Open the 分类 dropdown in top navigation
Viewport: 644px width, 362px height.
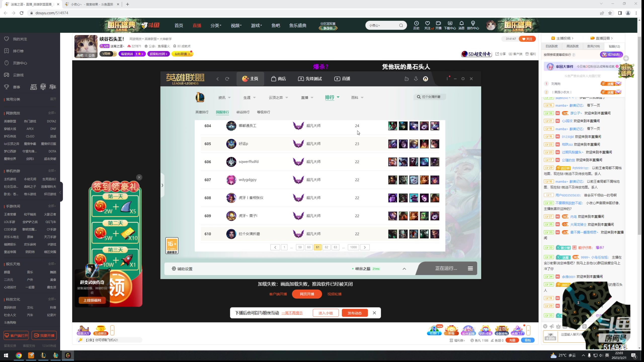216,25
